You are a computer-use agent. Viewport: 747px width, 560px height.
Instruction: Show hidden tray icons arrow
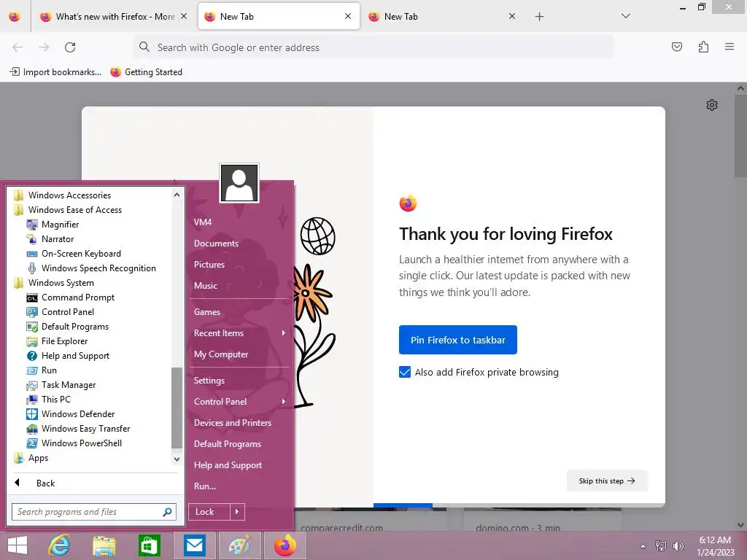pyautogui.click(x=643, y=546)
